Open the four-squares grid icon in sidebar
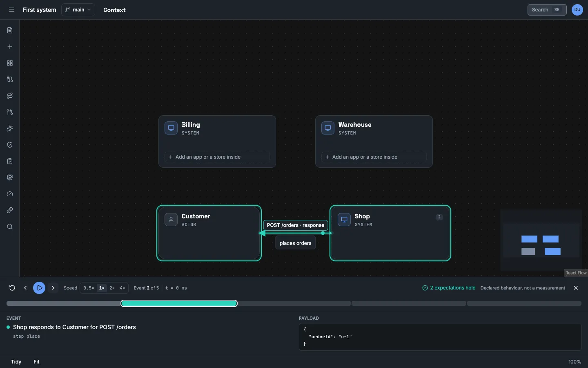Screen dimensions: 588x368 pyautogui.click(x=10, y=63)
